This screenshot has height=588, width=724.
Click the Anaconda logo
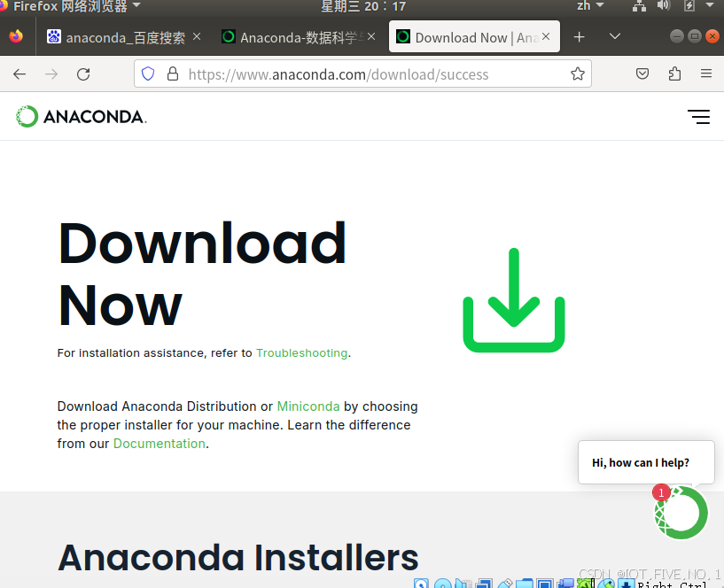pyautogui.click(x=82, y=116)
